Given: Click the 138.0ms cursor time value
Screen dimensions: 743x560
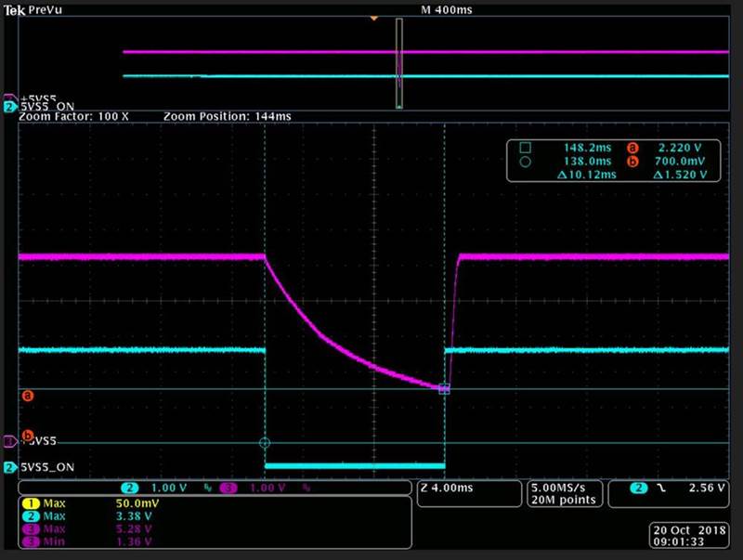Looking at the screenshot, I should coord(588,162).
